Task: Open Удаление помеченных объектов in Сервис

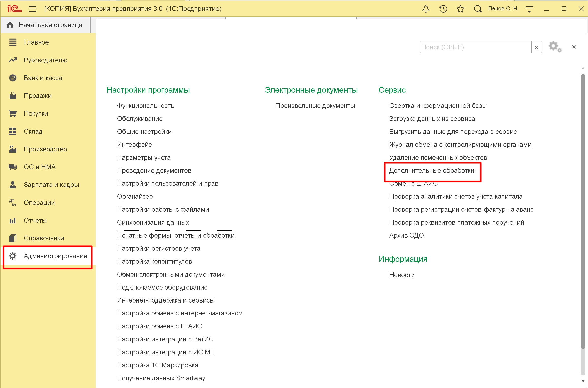Action: pos(438,157)
